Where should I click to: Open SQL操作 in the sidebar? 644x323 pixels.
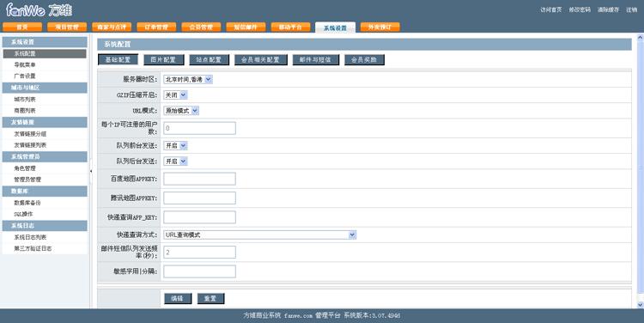45,214
